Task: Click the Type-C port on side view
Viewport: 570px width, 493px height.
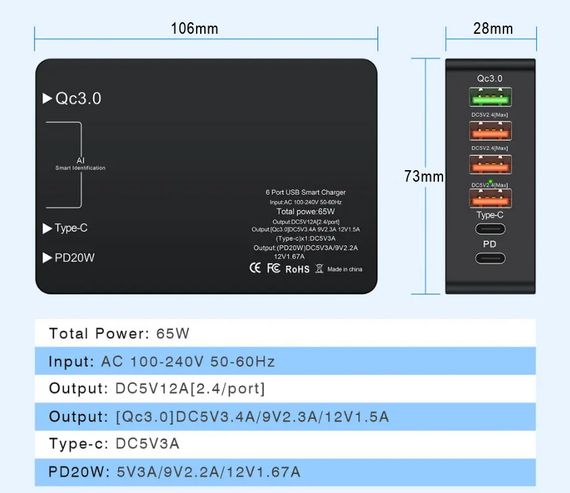Action: tap(490, 229)
